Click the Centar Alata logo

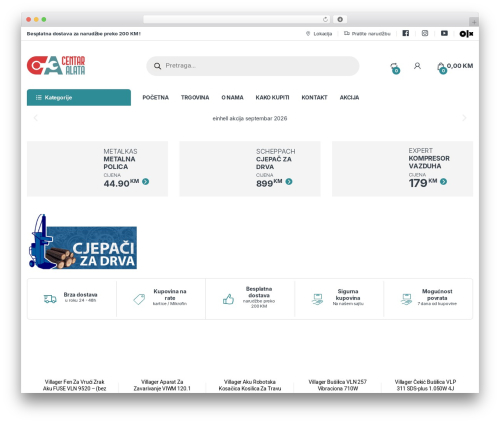tap(56, 65)
